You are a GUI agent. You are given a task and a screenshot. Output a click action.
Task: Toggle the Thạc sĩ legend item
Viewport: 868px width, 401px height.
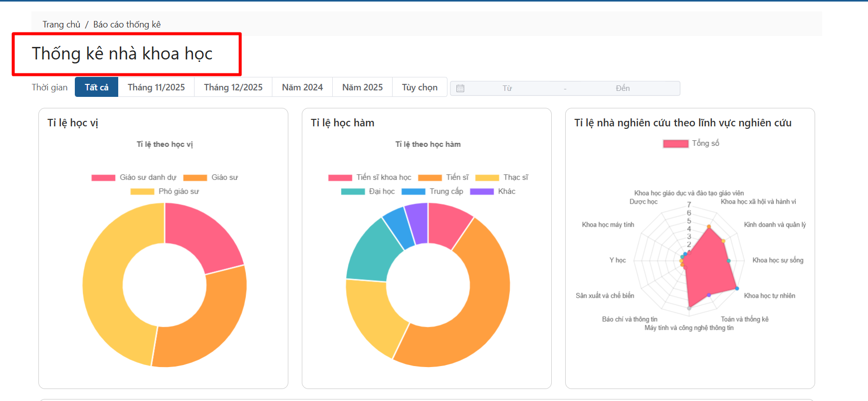[x=502, y=178]
